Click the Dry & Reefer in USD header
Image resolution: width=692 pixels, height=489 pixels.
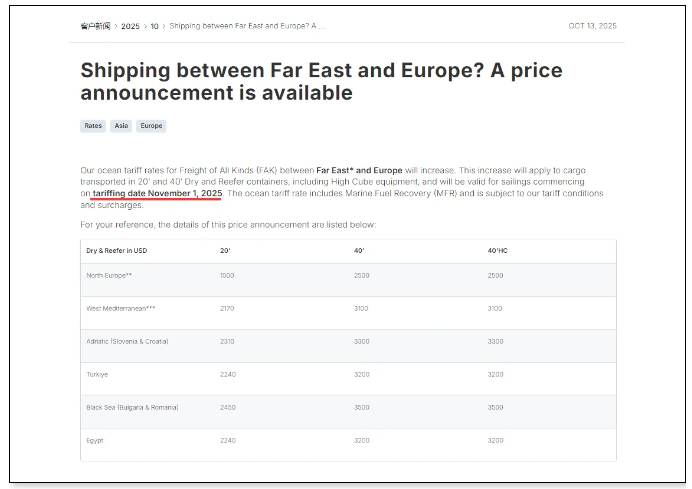(117, 250)
